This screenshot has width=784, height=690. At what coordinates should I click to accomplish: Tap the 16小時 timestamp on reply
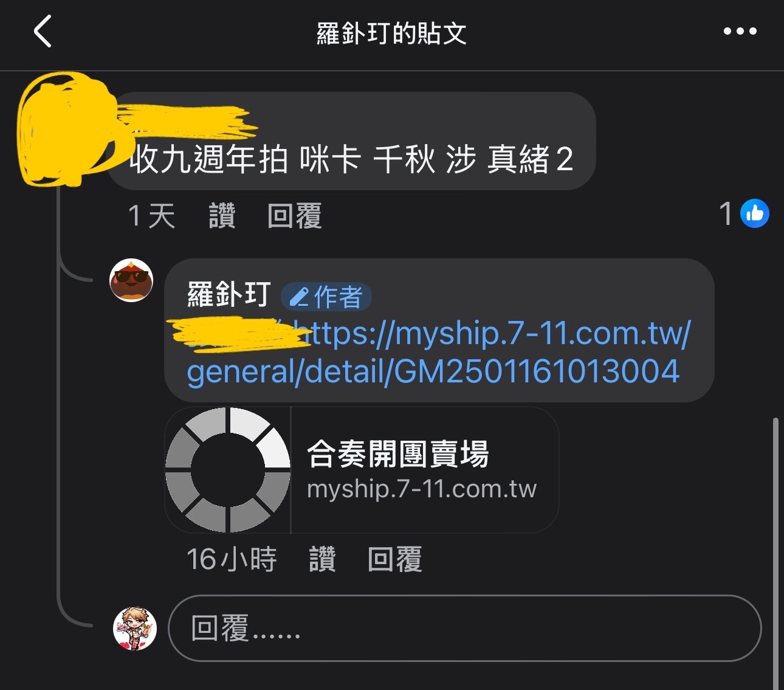tap(232, 559)
